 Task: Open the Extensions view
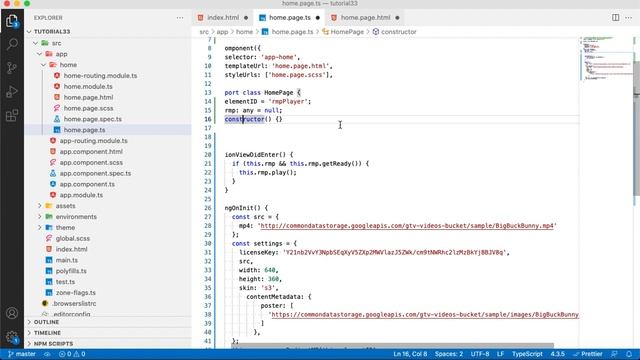[12, 116]
